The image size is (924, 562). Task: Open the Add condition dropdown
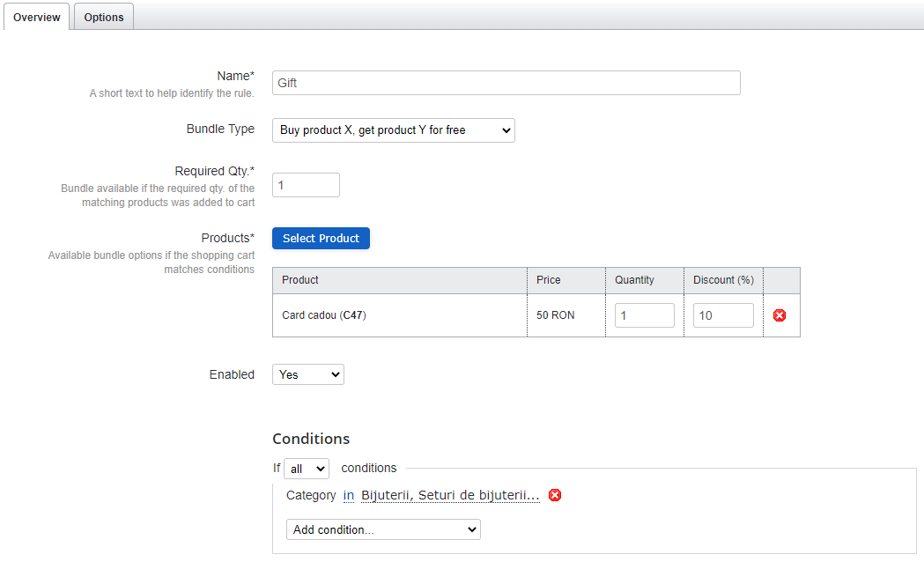coord(383,529)
